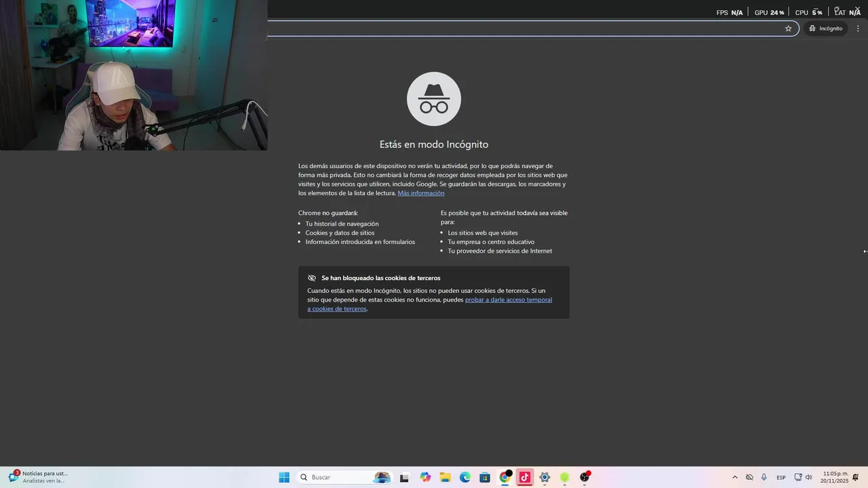The width and height of the screenshot is (868, 488).
Task: Open Microsoft Edge from the taskbar
Action: pyautogui.click(x=465, y=477)
